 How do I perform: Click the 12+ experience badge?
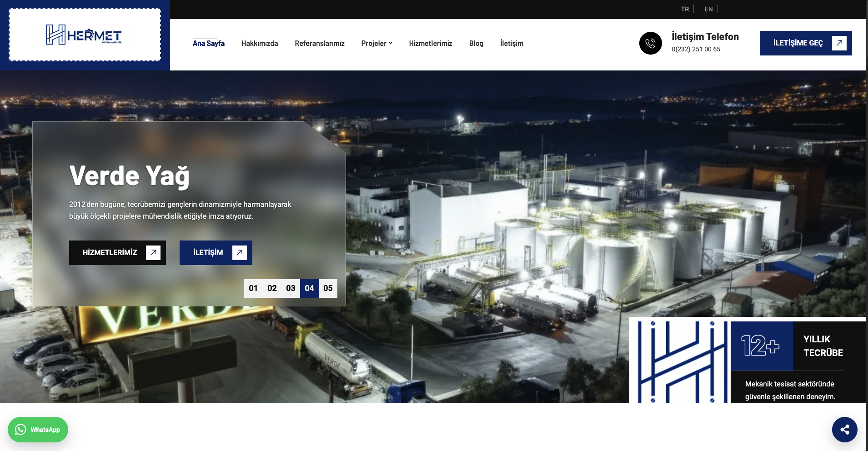click(x=762, y=346)
